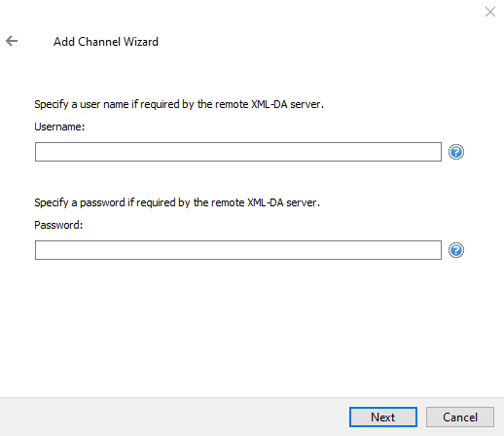Click inside the Password text box
The height and width of the screenshot is (436, 504).
click(238, 250)
